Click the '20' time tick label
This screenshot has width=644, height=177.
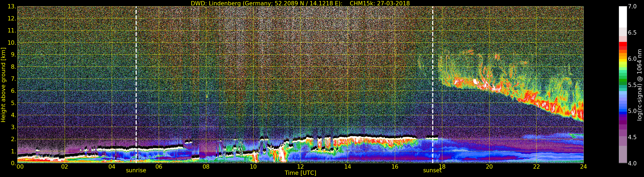coord(489,166)
